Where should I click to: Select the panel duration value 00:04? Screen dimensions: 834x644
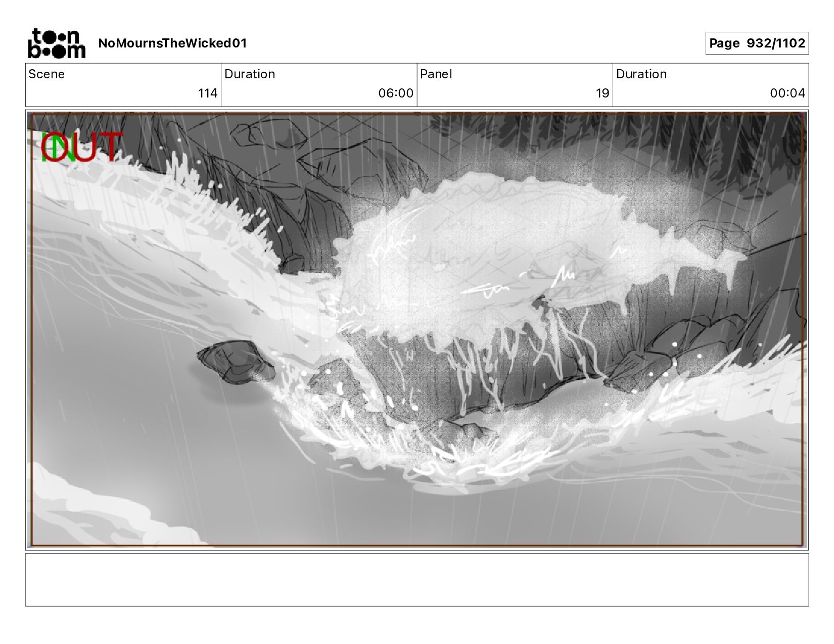(787, 93)
